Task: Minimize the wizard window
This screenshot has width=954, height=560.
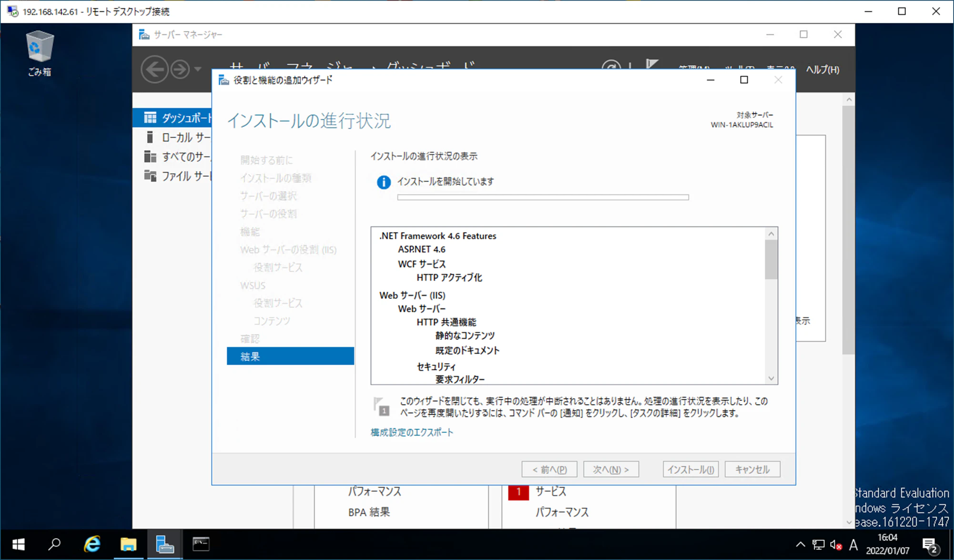Action: (x=710, y=80)
